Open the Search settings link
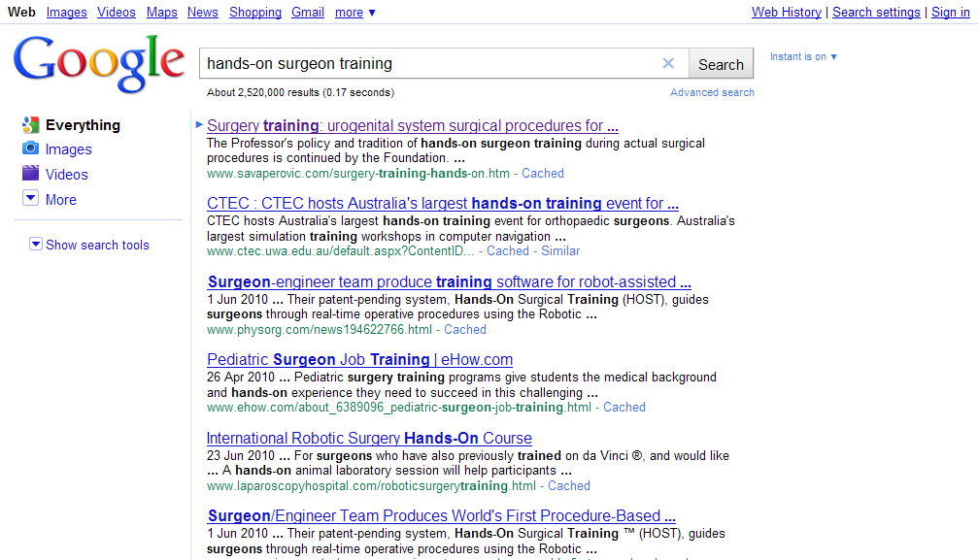This screenshot has width=978, height=560. [x=876, y=13]
